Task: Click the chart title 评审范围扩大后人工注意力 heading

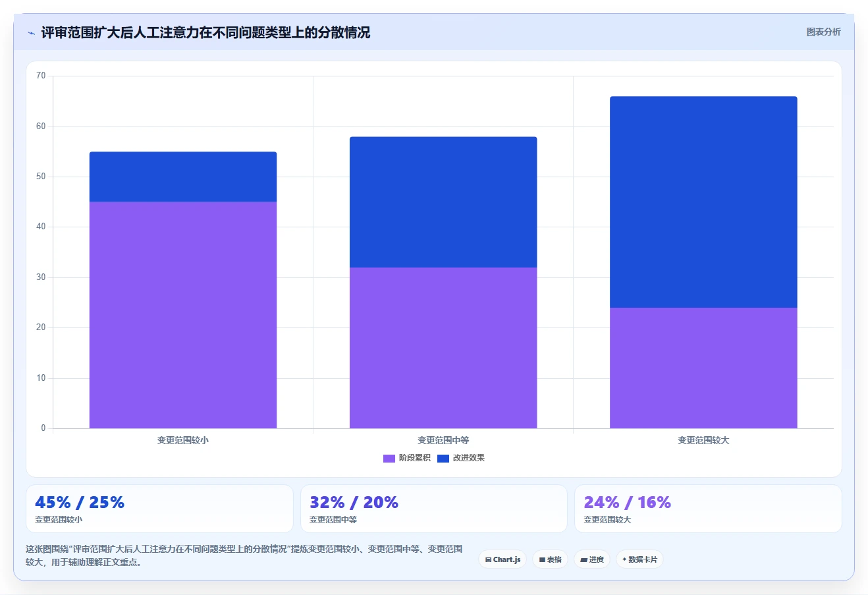Action: pos(205,32)
